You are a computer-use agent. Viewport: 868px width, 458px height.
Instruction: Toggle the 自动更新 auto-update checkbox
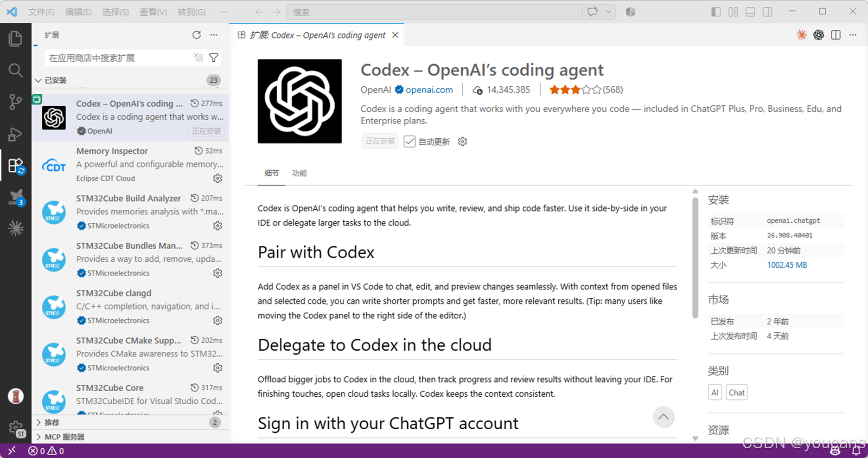[x=409, y=142]
